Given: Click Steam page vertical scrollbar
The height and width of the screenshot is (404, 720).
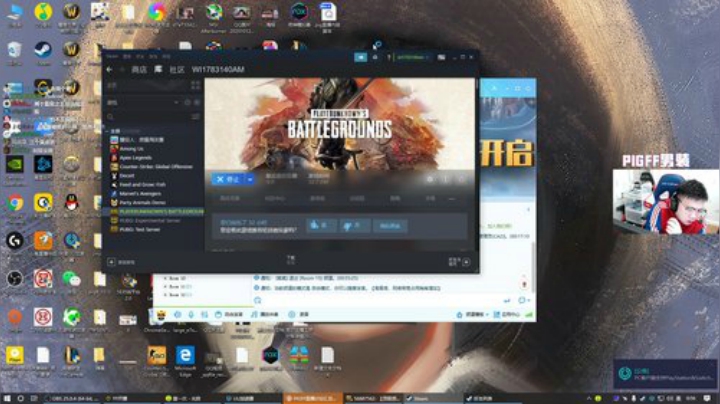Looking at the screenshot, I should [x=477, y=85].
